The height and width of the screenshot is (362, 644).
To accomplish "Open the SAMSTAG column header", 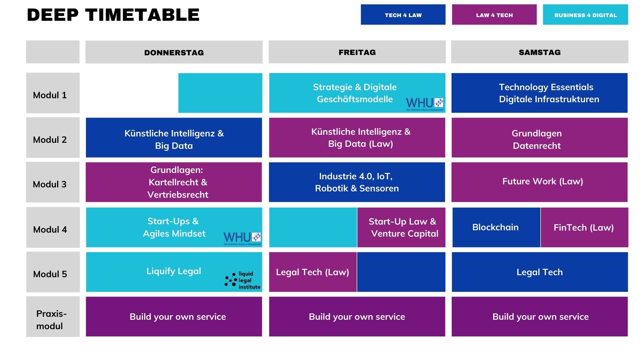I will [540, 52].
